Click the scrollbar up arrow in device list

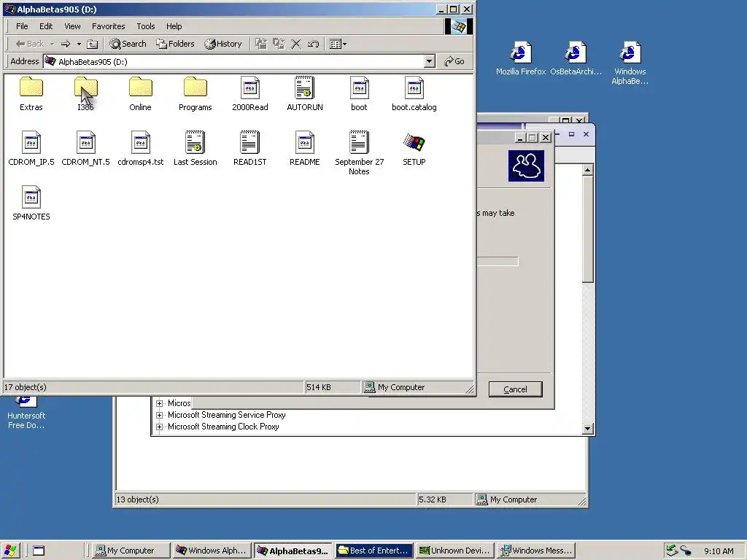pyautogui.click(x=588, y=170)
